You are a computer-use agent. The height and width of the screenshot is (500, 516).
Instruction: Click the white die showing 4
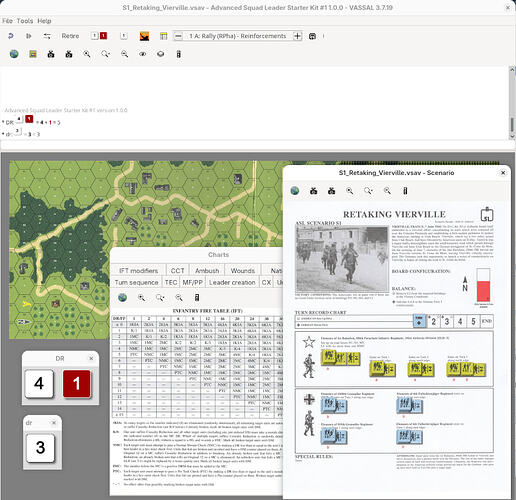click(x=39, y=384)
